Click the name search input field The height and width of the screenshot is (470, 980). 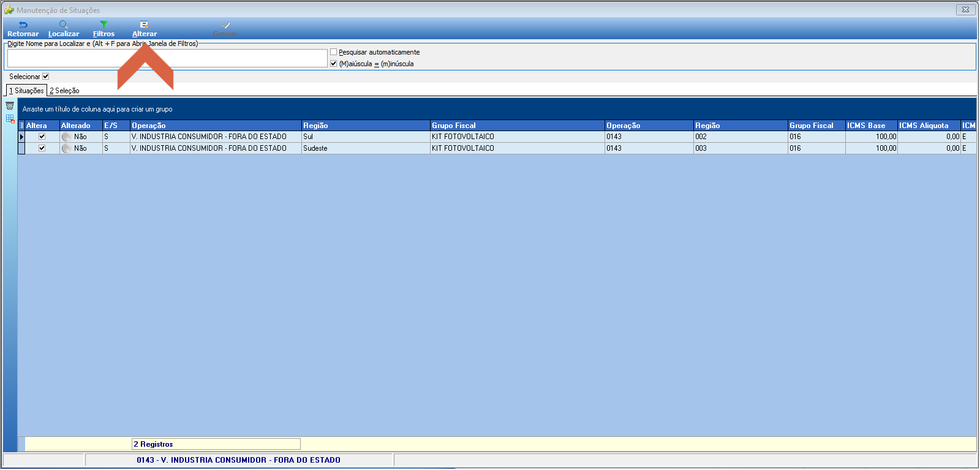click(167, 58)
